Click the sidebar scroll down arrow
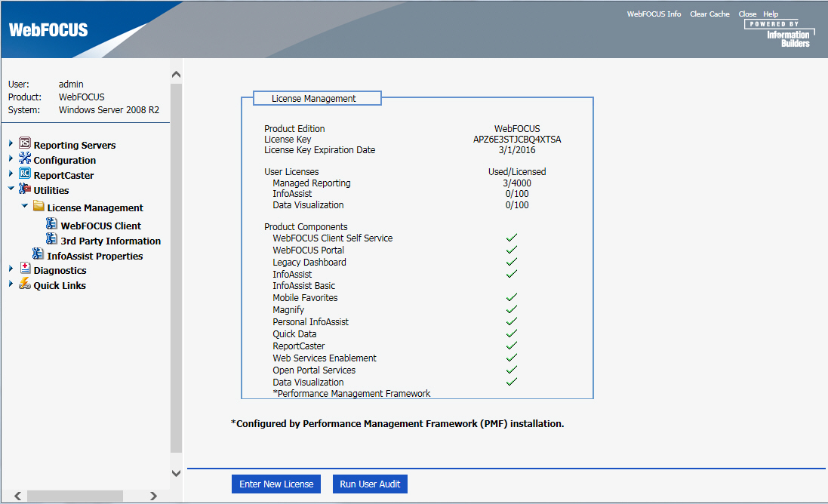The image size is (828, 504). click(177, 473)
